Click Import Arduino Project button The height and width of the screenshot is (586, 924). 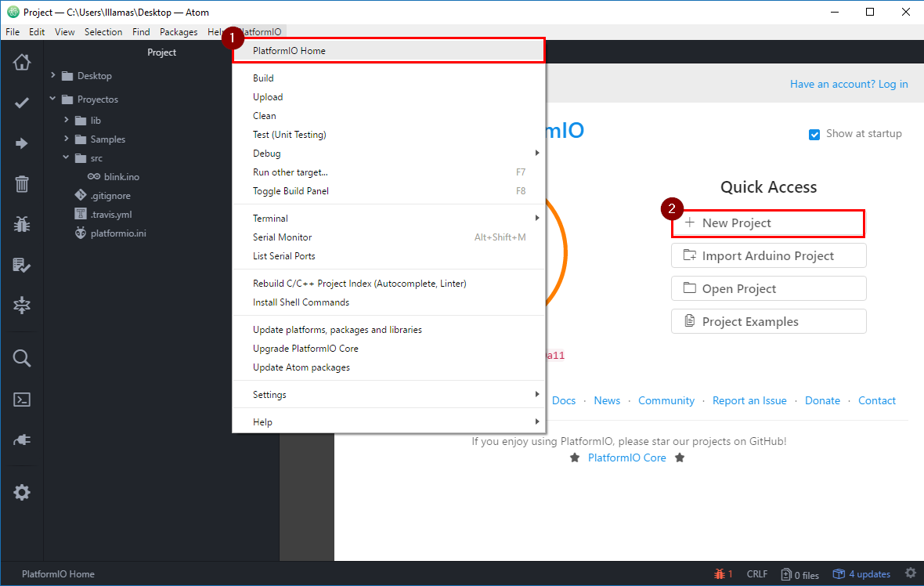coord(768,256)
